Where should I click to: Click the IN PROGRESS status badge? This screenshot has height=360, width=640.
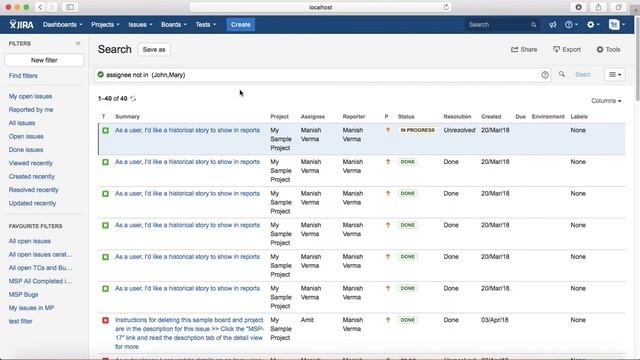[x=417, y=130]
